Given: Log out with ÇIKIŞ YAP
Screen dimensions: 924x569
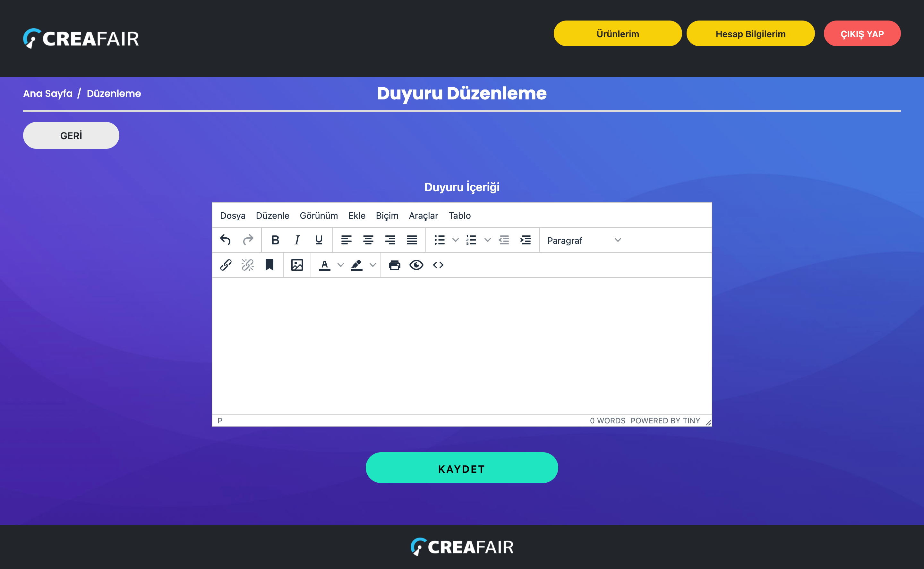Looking at the screenshot, I should coord(862,33).
